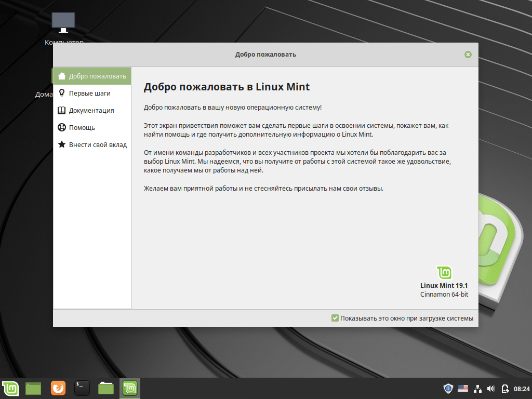The width and height of the screenshot is (532, 399).
Task: Click the US flag keyboard layout indicator
Action: (x=463, y=389)
